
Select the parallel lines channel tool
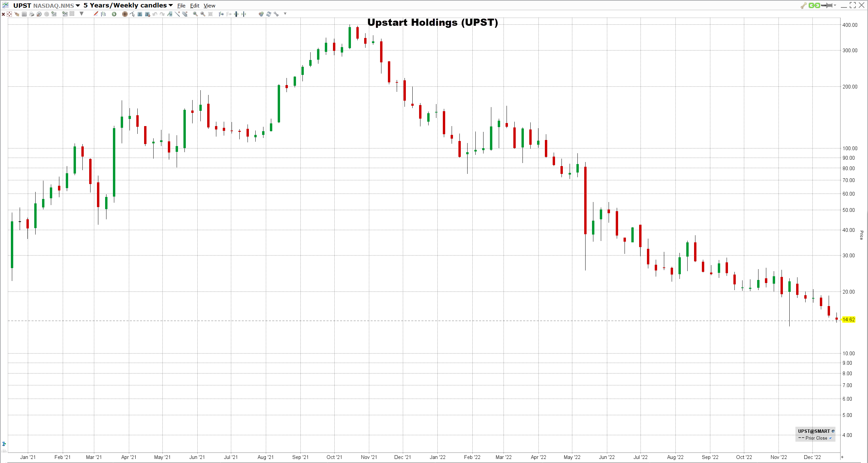[185, 14]
